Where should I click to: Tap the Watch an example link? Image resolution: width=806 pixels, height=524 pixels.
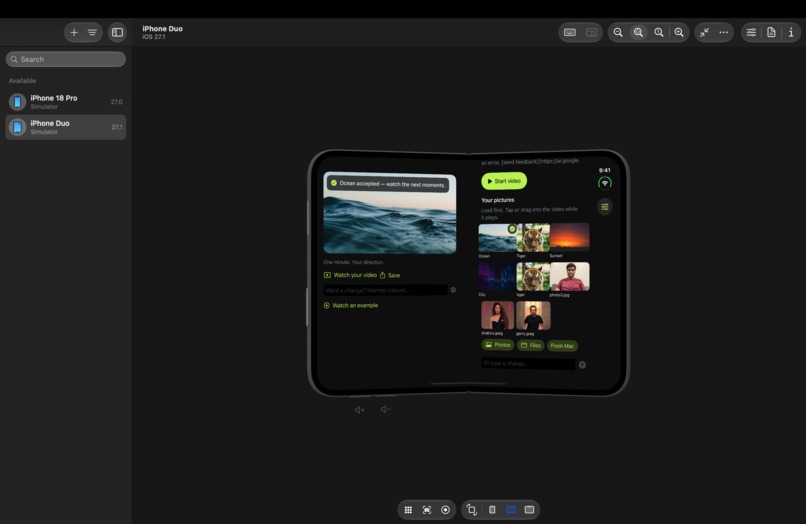pos(351,305)
